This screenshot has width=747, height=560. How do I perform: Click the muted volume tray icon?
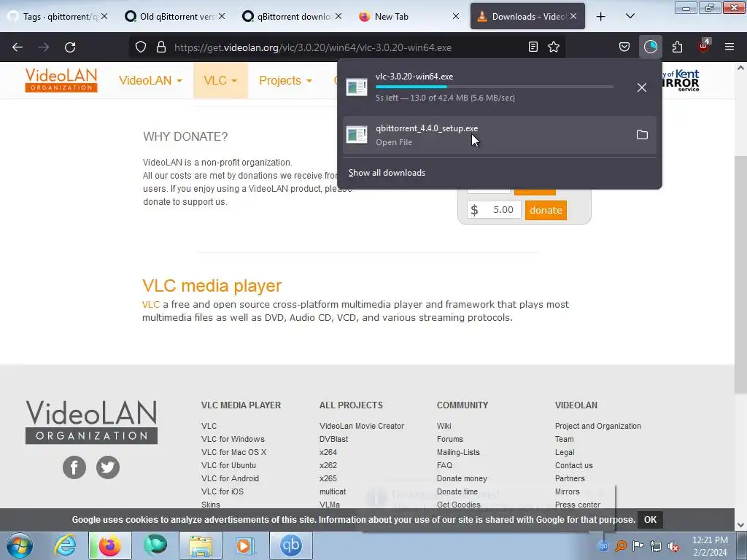pos(673,546)
